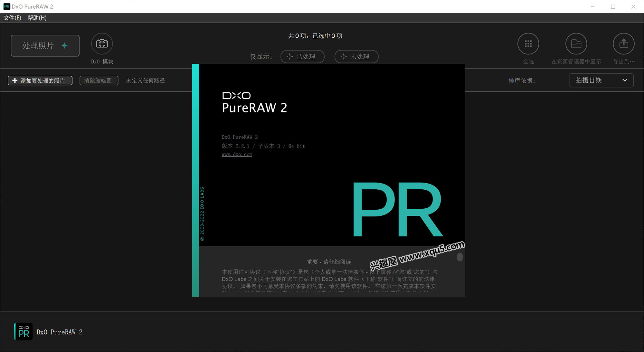This screenshot has height=352, width=644.
Task: Open the DxO 模块 camera icon
Action: tap(102, 44)
